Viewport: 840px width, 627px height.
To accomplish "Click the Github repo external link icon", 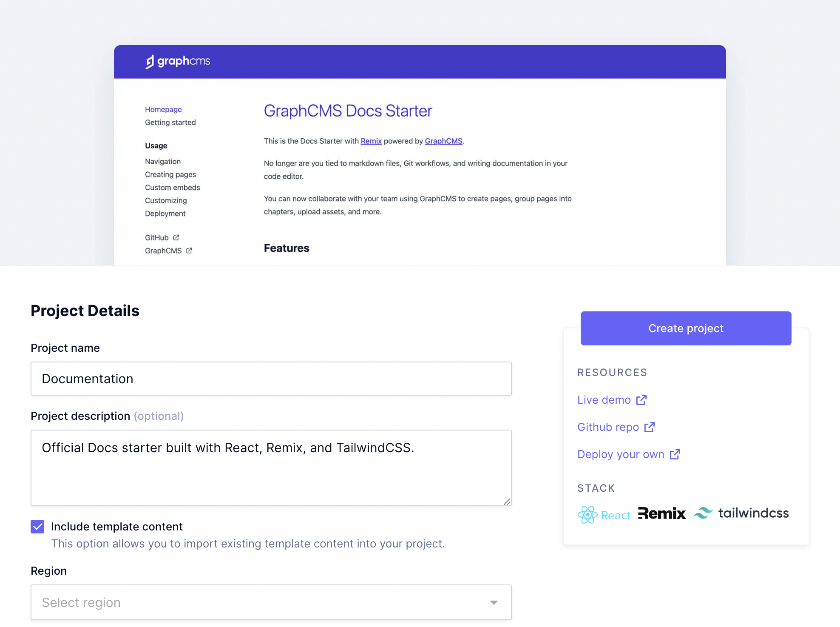I will click(650, 427).
